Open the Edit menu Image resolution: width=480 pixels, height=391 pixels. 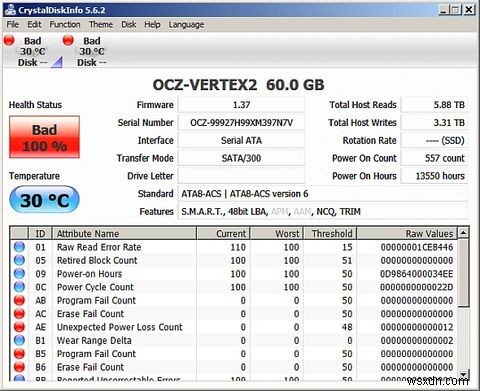point(34,24)
